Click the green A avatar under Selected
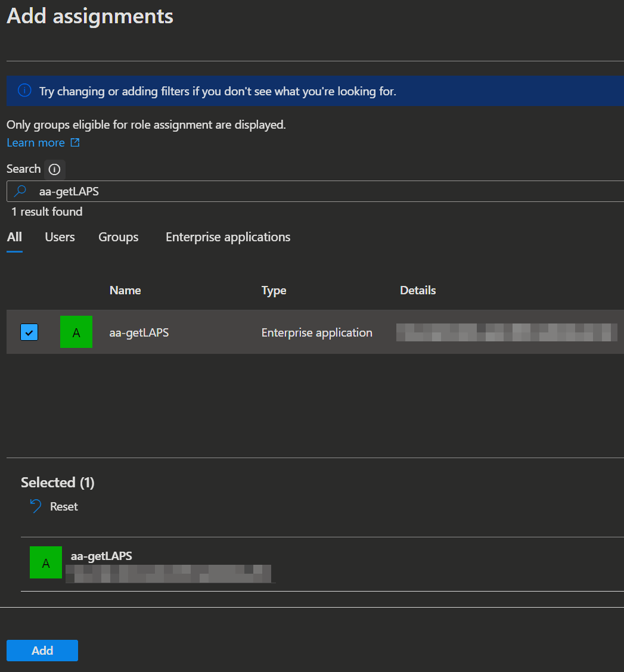Screen dimensions: 624x672 pos(46,562)
